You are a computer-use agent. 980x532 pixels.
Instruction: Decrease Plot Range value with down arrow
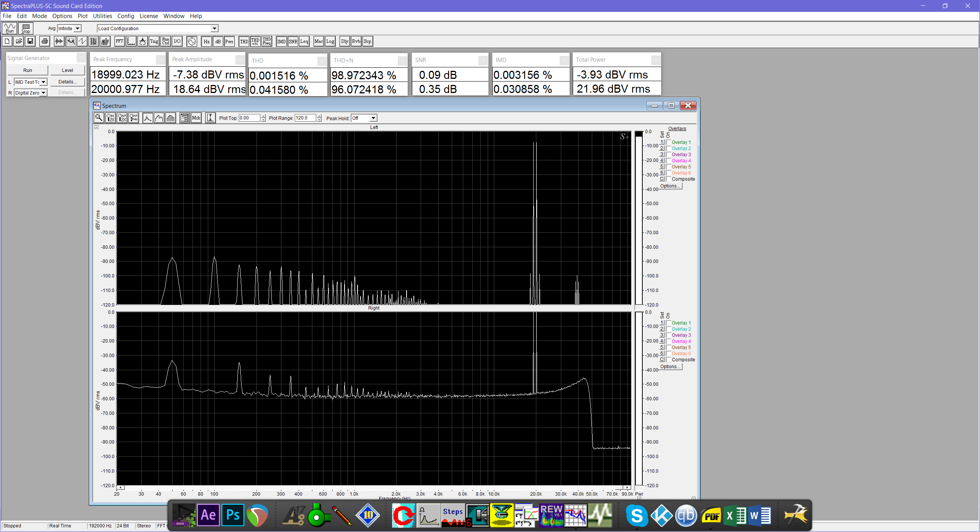point(319,120)
